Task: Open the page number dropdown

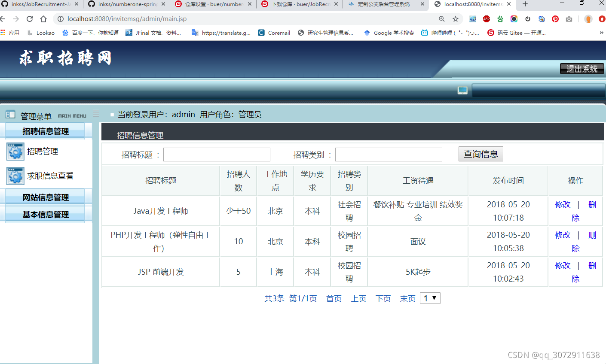Action: click(x=430, y=298)
